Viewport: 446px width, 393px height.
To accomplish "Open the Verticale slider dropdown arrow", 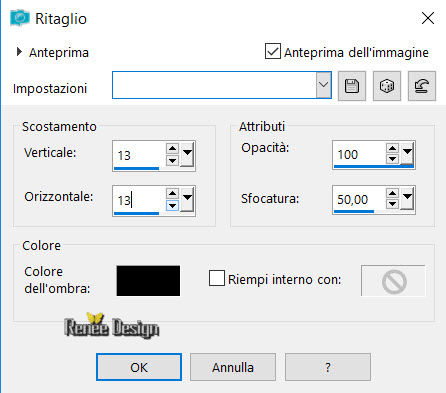I will click(187, 155).
